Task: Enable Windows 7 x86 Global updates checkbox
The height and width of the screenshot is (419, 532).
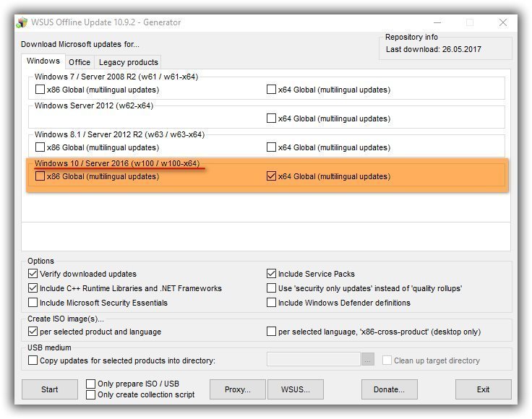Action: (40, 90)
